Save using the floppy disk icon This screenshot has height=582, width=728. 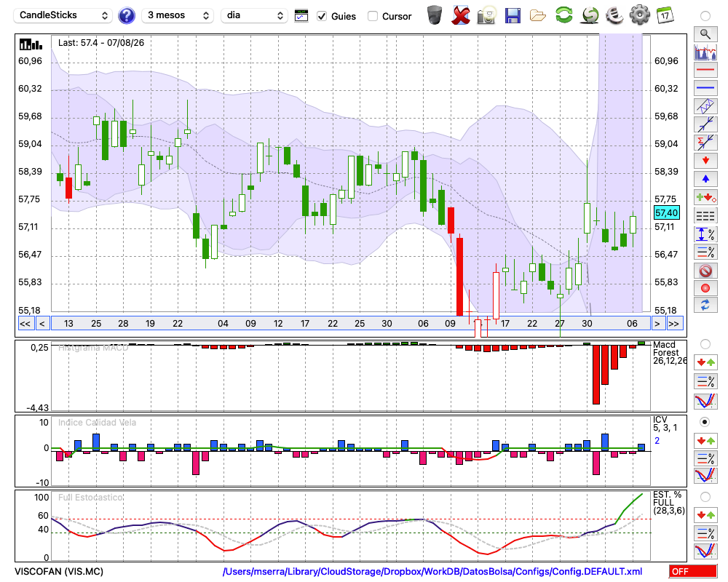click(x=513, y=16)
